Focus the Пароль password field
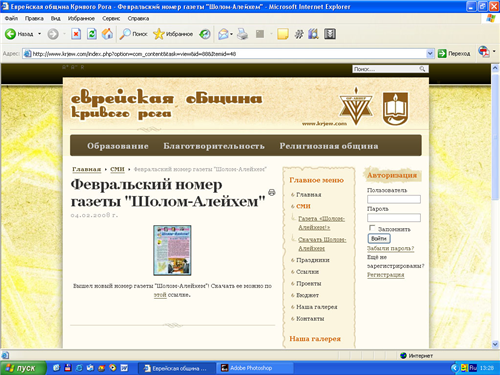Screen dimensions: 500x375 pos(394,218)
